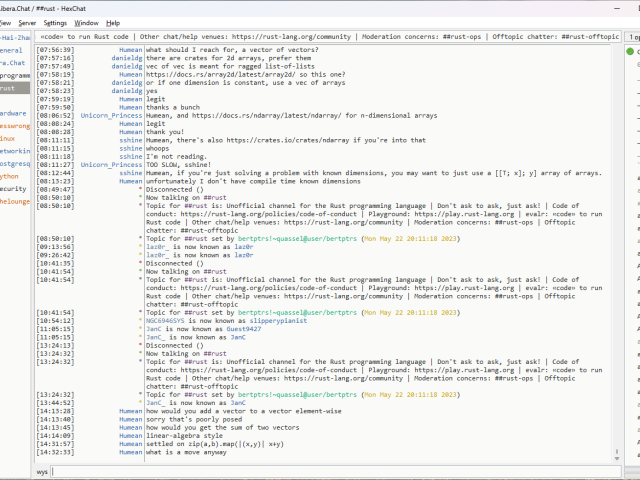Click the green status dot in user list

click(x=631, y=50)
